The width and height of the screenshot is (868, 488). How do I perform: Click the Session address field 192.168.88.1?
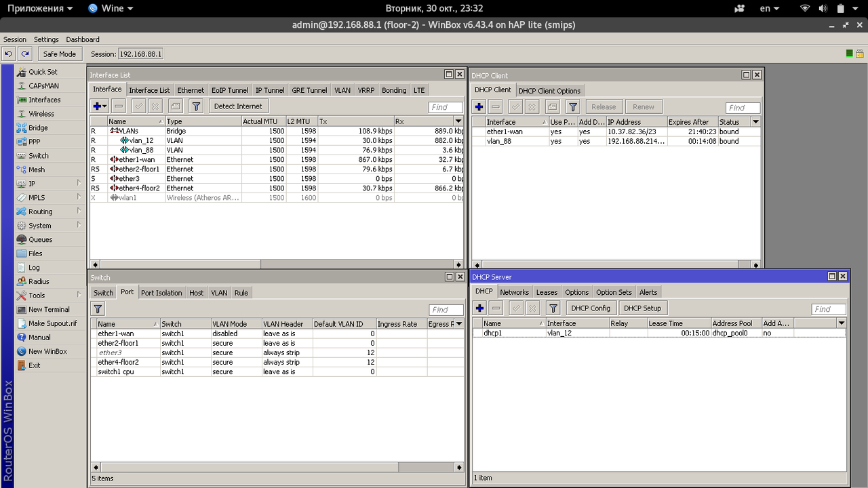coord(140,54)
